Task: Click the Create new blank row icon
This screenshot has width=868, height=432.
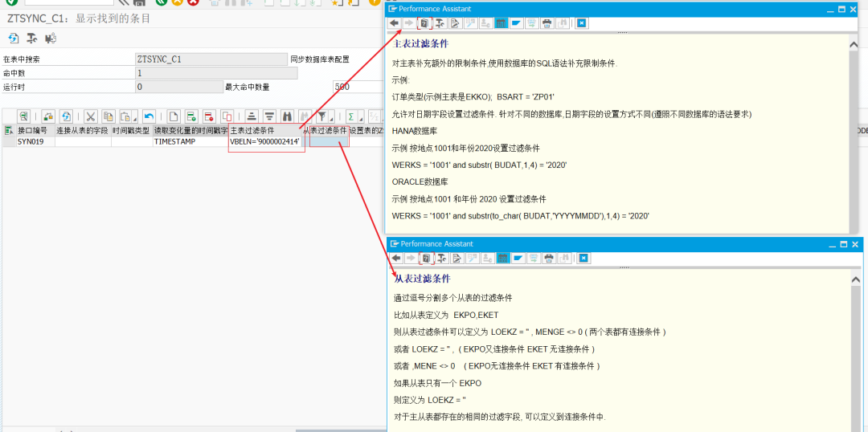Action: pos(174,116)
